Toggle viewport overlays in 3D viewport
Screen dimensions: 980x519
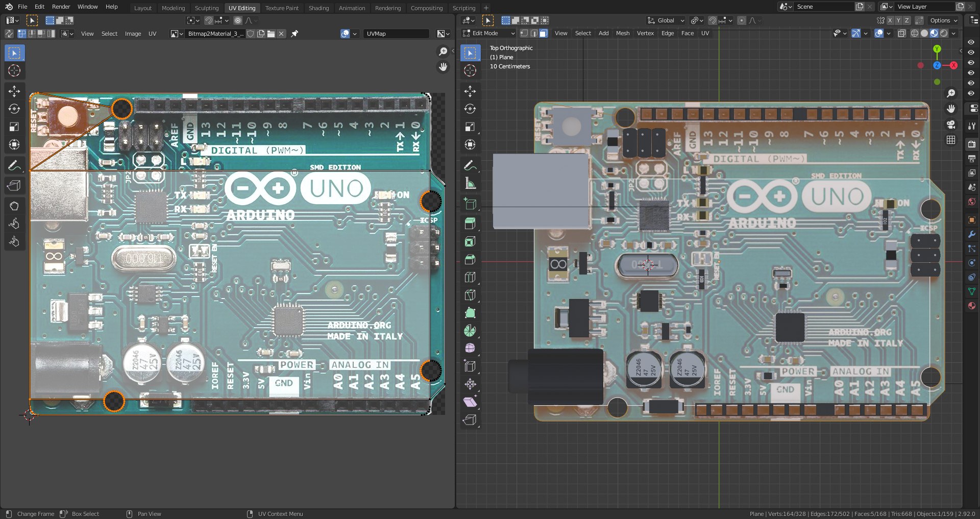[879, 33]
